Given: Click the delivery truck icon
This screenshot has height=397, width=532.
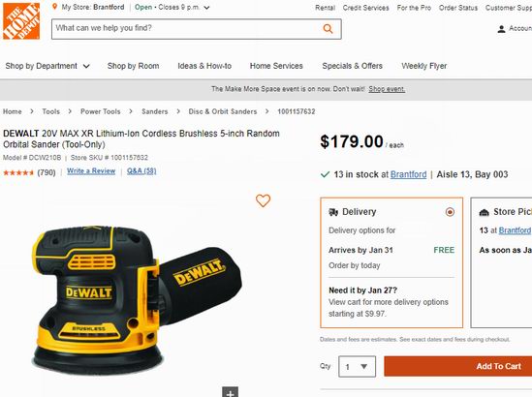Looking at the screenshot, I should tap(333, 212).
